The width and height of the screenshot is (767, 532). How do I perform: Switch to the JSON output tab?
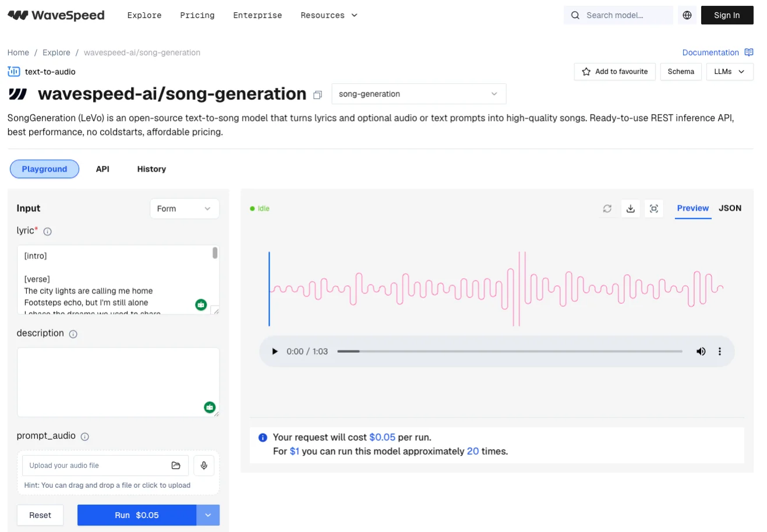click(x=730, y=208)
